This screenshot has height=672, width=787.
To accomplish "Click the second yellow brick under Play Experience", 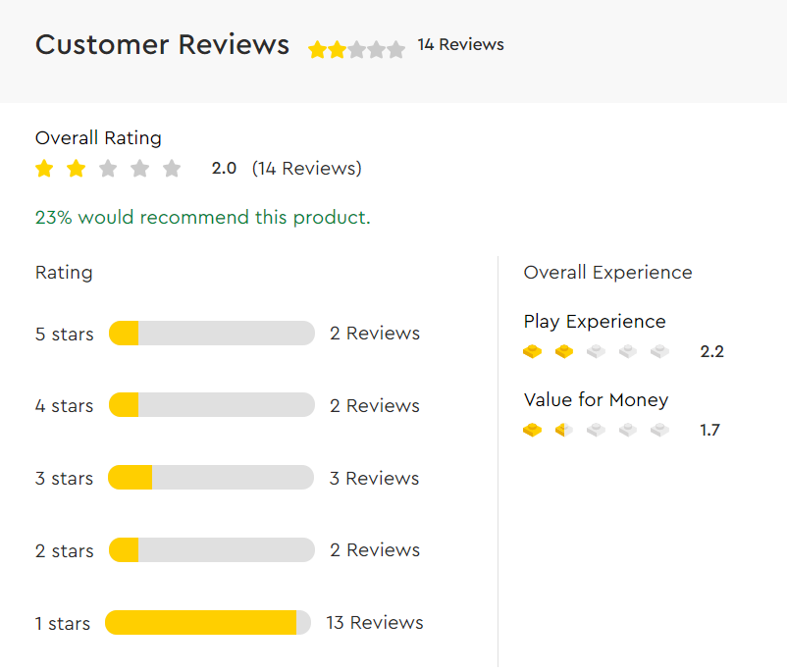I will click(564, 351).
